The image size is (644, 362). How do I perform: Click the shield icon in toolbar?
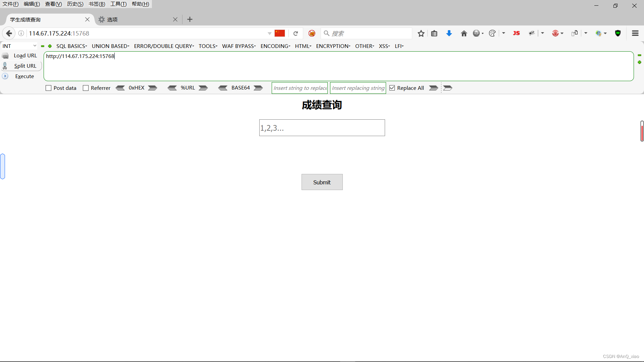click(618, 33)
